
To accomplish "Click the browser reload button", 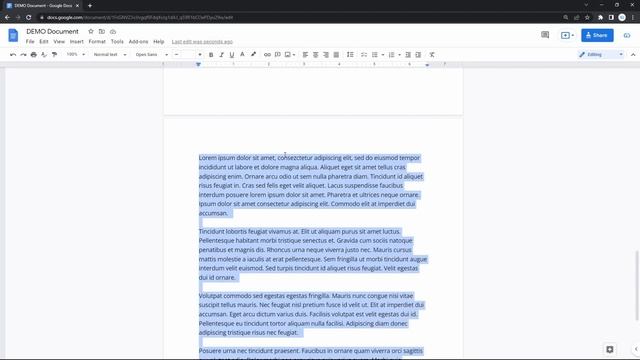I will 29,18.
